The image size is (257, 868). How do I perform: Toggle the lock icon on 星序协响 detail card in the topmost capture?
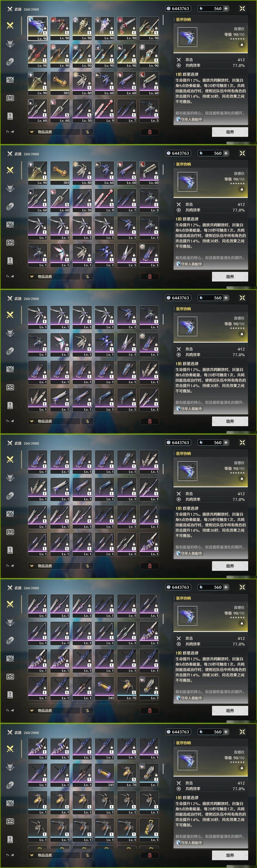point(242,44)
